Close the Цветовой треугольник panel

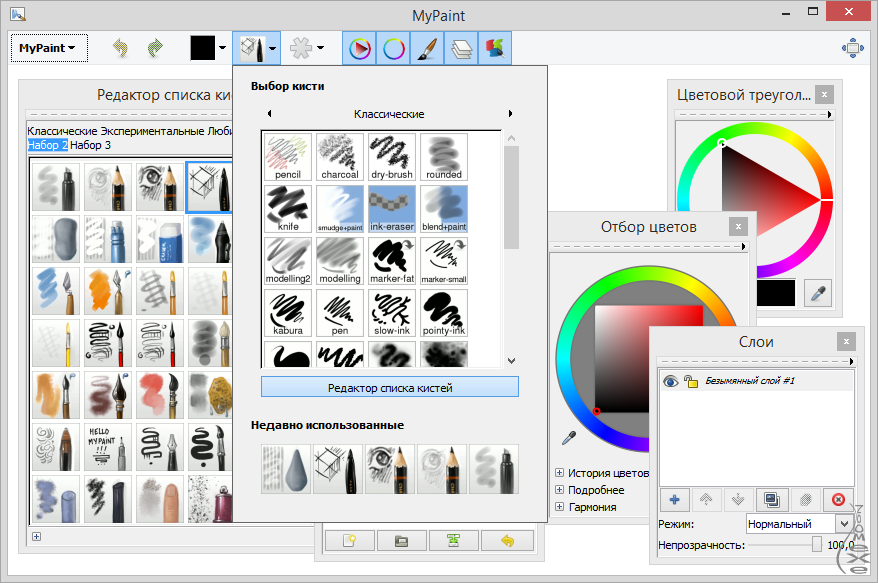(x=824, y=95)
